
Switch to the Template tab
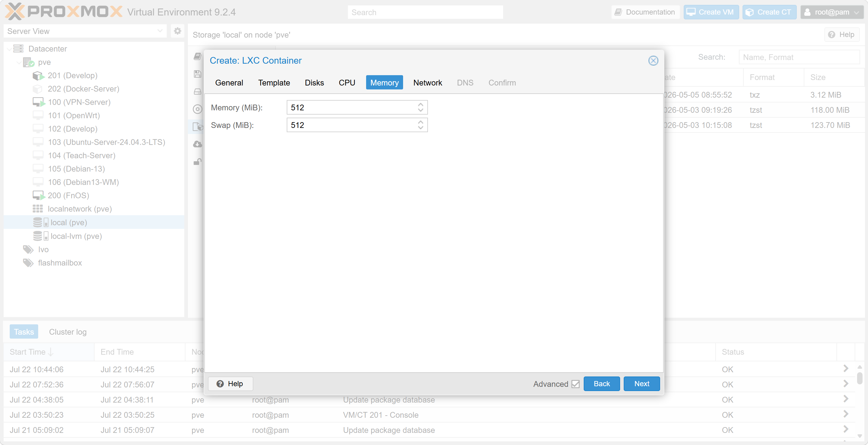coord(274,82)
